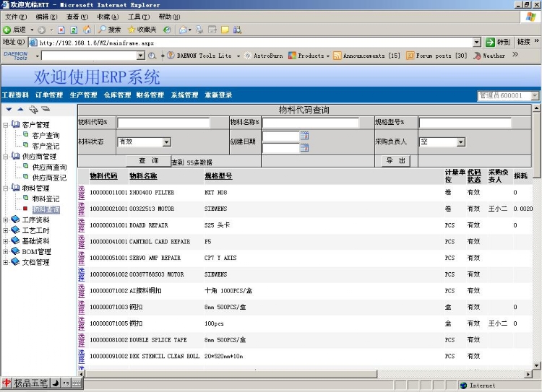This screenshot has height=392, width=542.
Task: Expand the 工序资料 tree node
Action: (7, 219)
